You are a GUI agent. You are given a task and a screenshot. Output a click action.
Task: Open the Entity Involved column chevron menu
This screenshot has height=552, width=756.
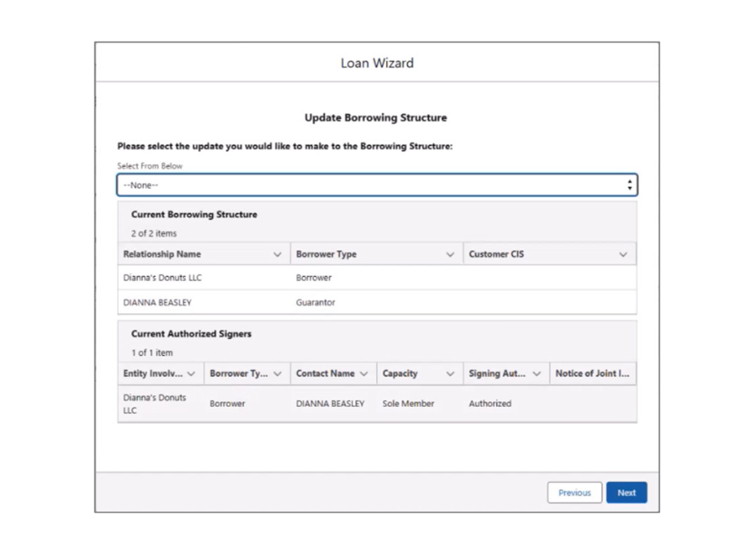[191, 374]
